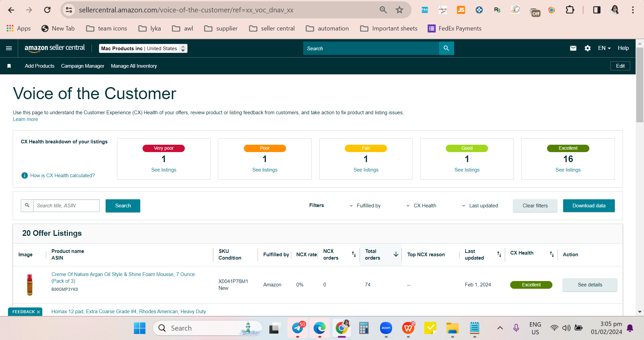This screenshot has width=644, height=340.
Task: Click the JS extension icon
Action: [x=461, y=10]
